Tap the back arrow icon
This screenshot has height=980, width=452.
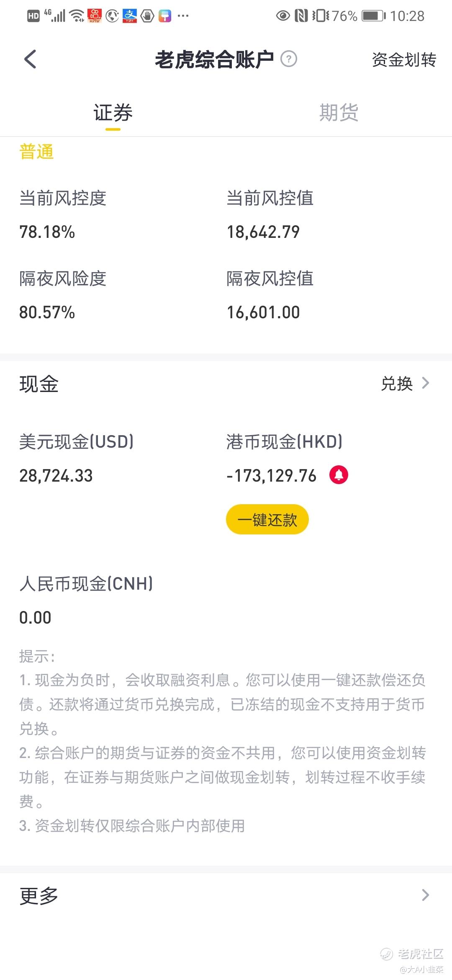[30, 59]
